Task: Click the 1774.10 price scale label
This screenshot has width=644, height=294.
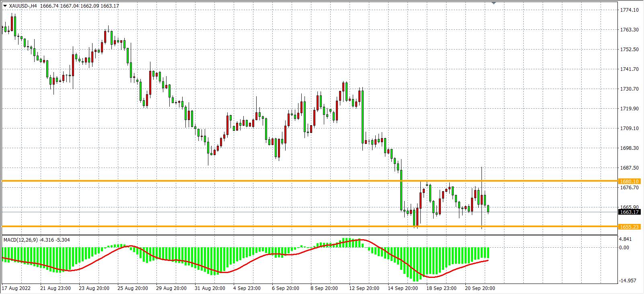Action: [630, 10]
